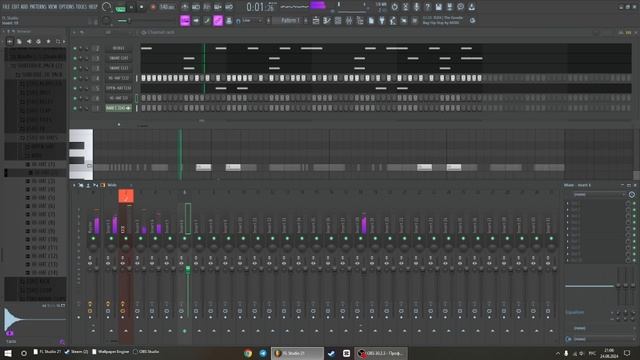Select HI-HAT (10) sample in browser

click(44, 239)
